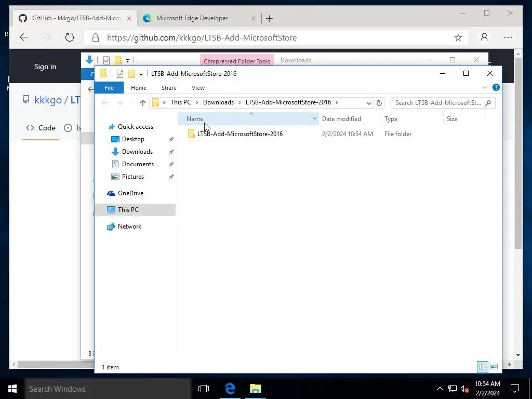Viewport: 532px width, 399px height.
Task: Open the Edge profile icon
Action: [484, 37]
